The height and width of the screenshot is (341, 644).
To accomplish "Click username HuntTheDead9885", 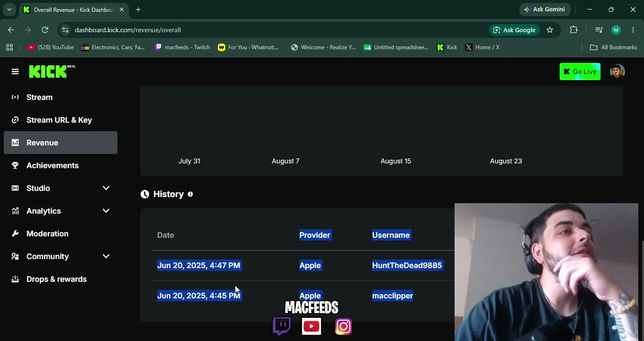I will pyautogui.click(x=407, y=265).
